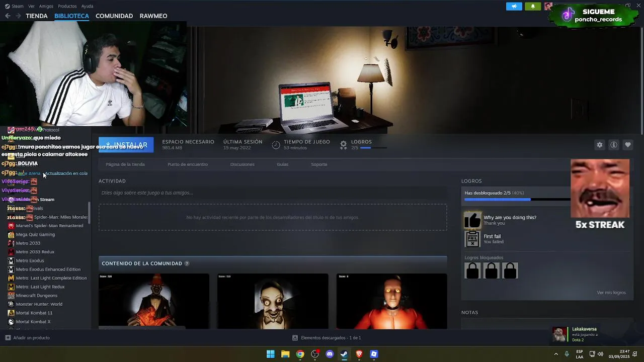Open Brave browser from taskbar

(359, 354)
